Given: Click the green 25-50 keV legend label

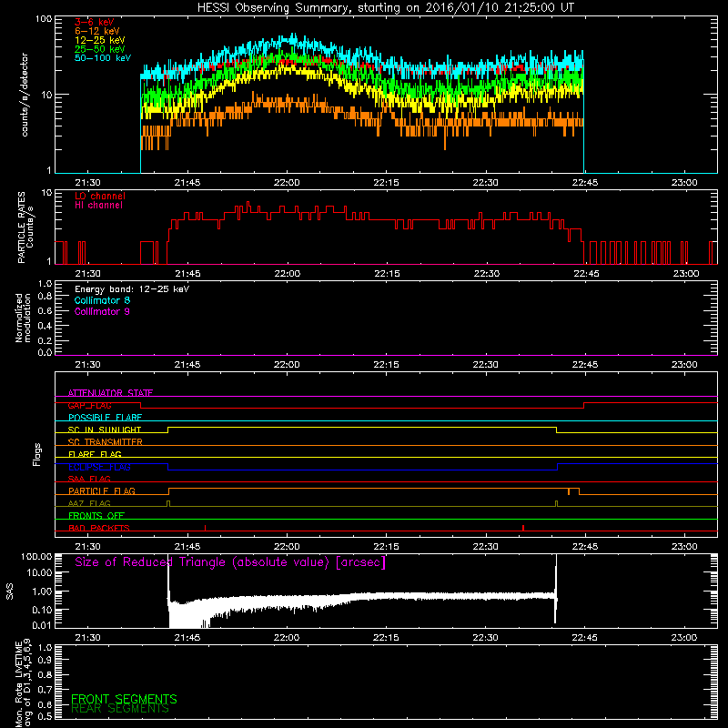Looking at the screenshot, I should coord(100,49).
